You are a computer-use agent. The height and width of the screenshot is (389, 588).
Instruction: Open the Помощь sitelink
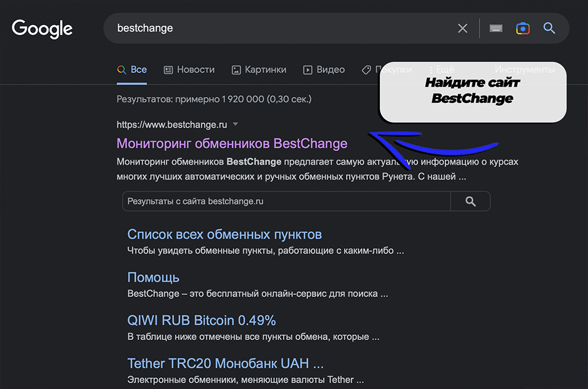click(x=153, y=277)
